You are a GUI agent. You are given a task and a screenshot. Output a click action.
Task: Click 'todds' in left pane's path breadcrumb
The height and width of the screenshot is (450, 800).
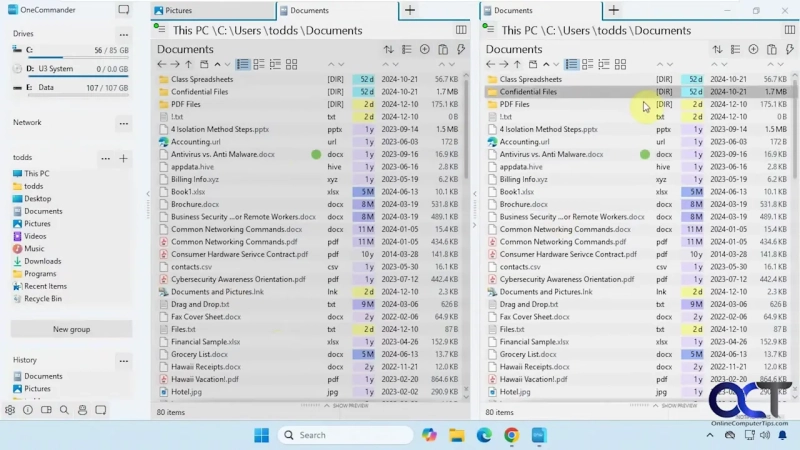[282, 30]
